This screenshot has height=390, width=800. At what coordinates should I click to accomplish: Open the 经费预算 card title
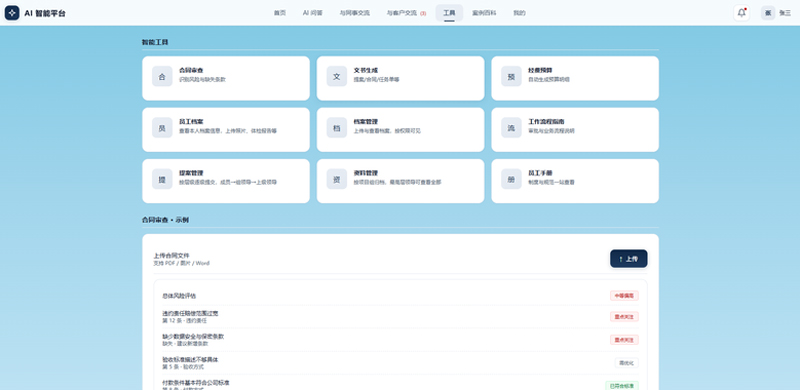point(540,70)
